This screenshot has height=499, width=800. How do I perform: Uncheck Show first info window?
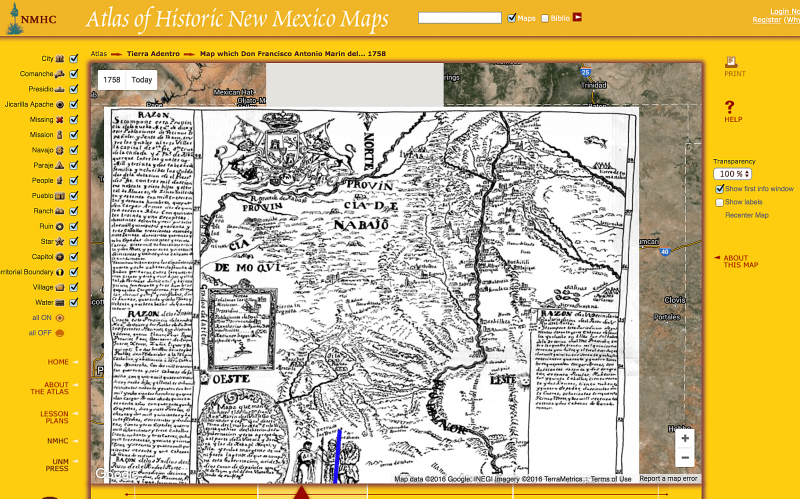tap(720, 189)
